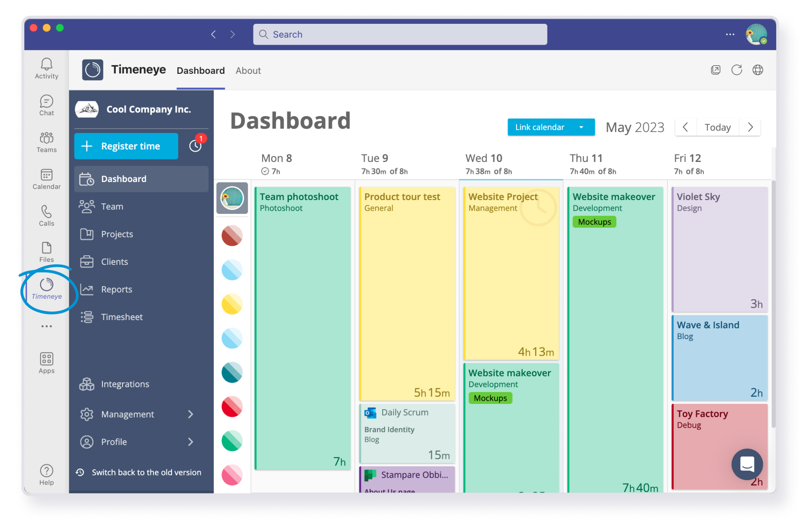Click the Mockups tag on Thursday's entry
The image size is (812, 532).
(594, 222)
